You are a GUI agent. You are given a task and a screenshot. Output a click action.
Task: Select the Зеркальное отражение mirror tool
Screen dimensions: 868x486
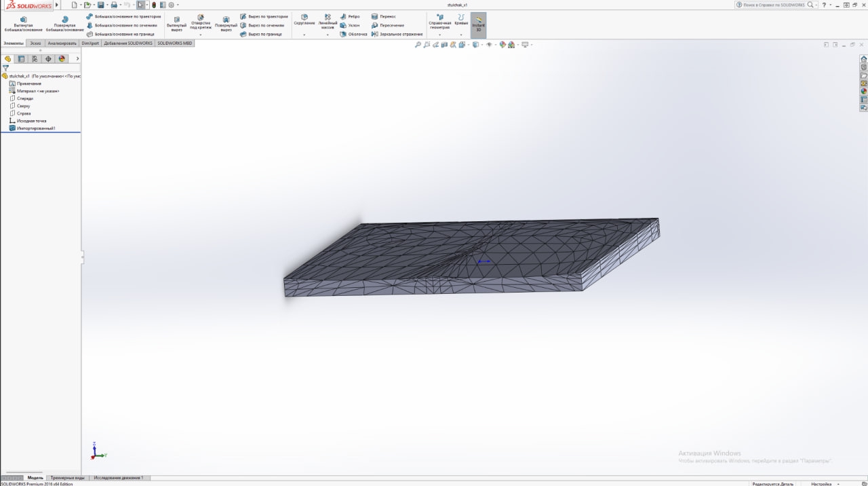pyautogui.click(x=397, y=34)
